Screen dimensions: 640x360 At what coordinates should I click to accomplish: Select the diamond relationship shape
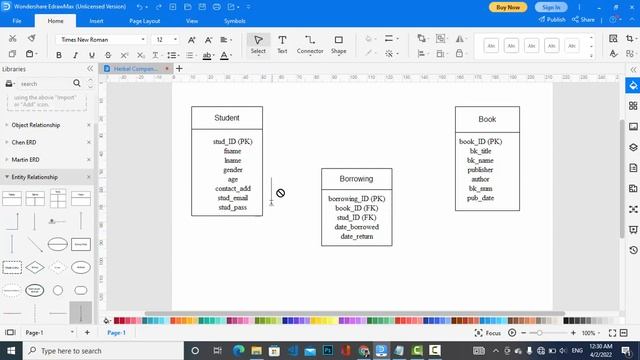tap(35, 267)
